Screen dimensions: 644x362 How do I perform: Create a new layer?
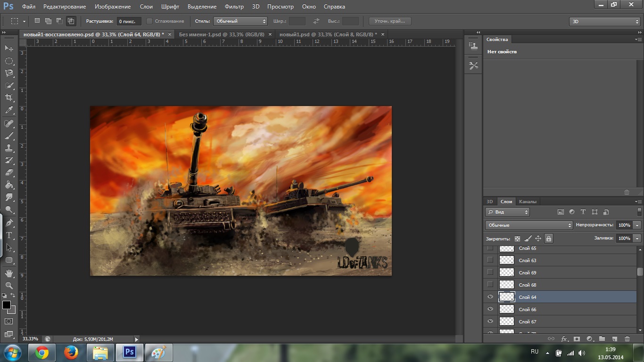(x=614, y=338)
